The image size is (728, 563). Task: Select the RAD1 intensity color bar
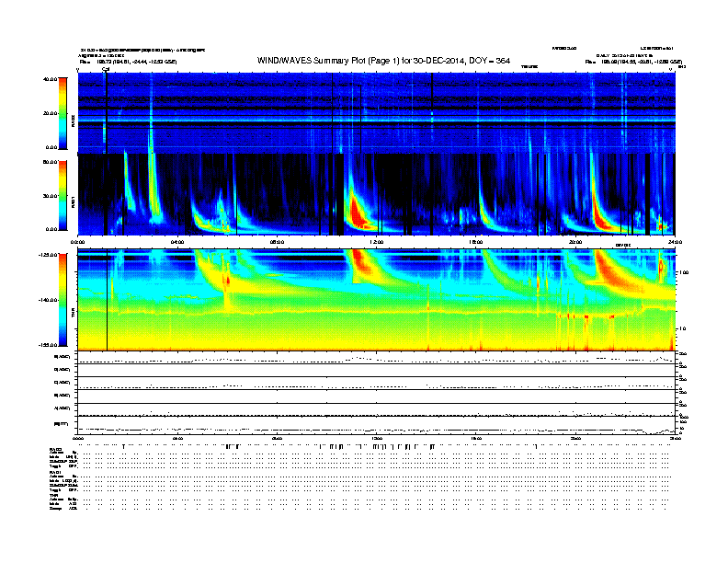[63, 195]
